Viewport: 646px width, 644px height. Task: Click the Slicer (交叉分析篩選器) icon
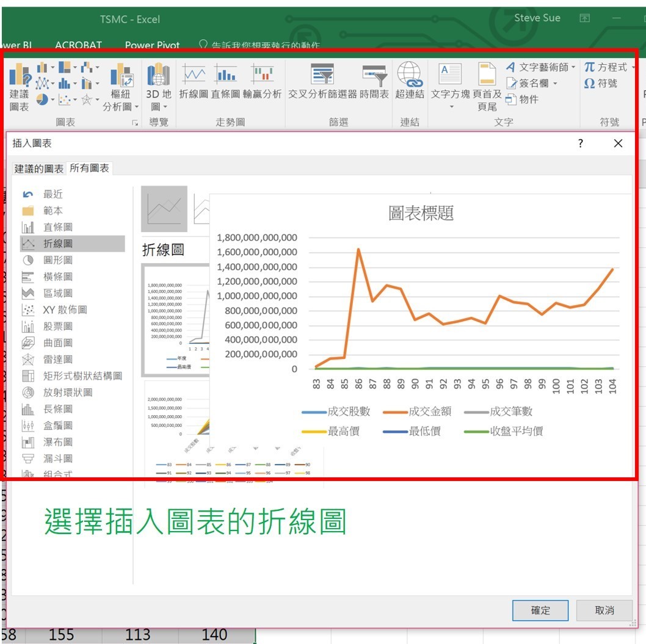pos(322,81)
